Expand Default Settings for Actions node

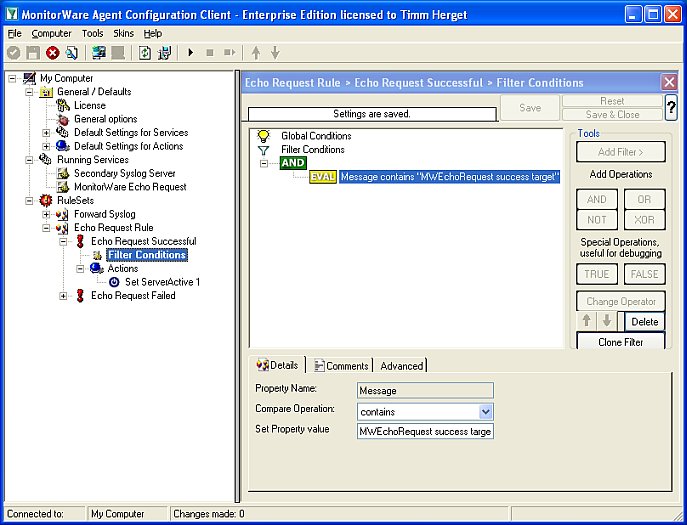tap(46, 146)
